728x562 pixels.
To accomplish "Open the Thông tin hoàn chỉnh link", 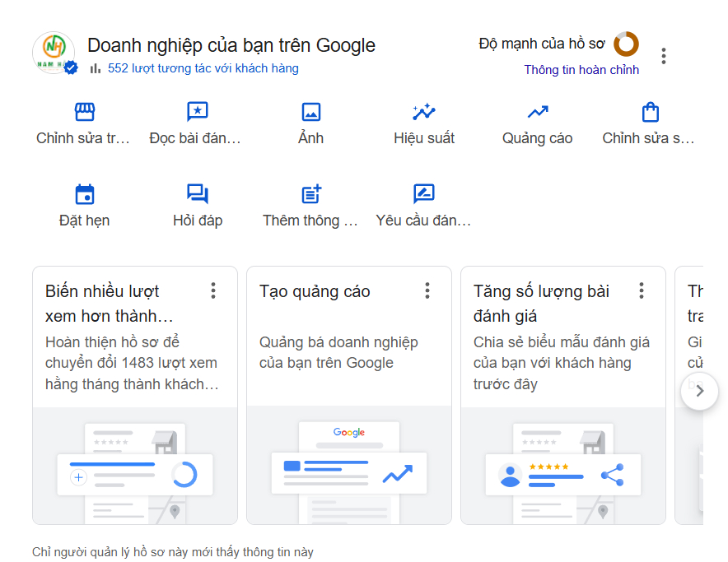I will [581, 70].
